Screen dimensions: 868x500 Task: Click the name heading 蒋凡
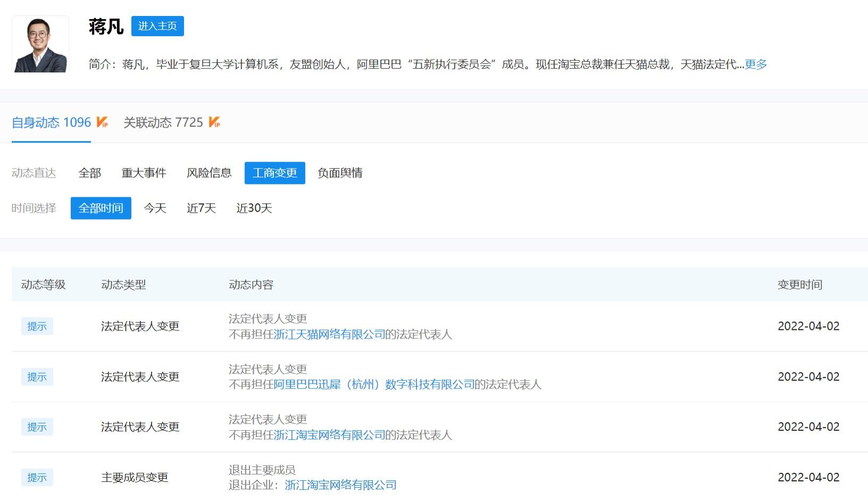[106, 26]
